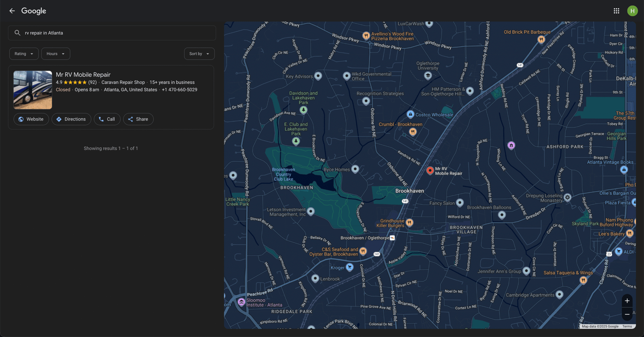Click the Recognition Strategies pin
Image resolution: width=644 pixels, height=337 pixels.
[366, 101]
